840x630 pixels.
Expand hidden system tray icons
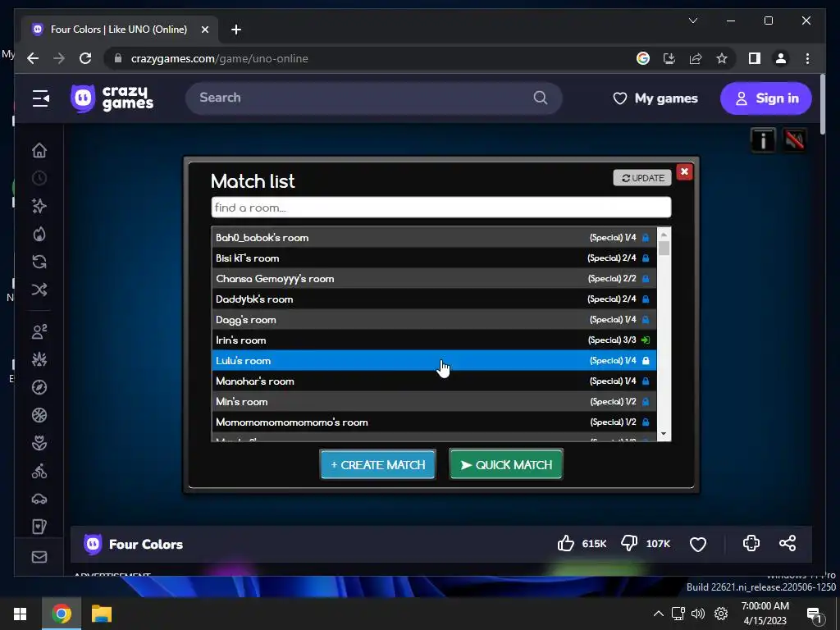coord(659,614)
